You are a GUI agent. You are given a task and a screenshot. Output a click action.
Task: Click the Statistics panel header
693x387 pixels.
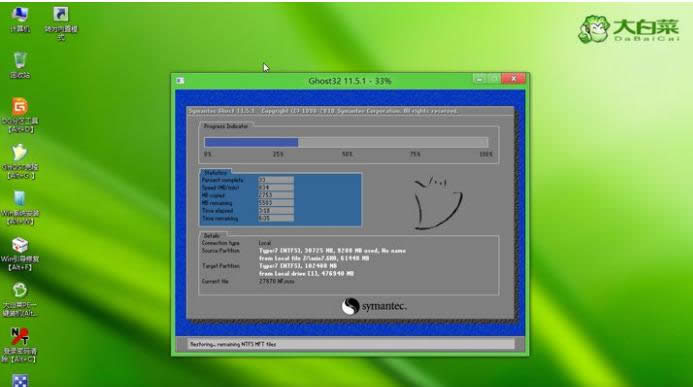pyautogui.click(x=215, y=173)
